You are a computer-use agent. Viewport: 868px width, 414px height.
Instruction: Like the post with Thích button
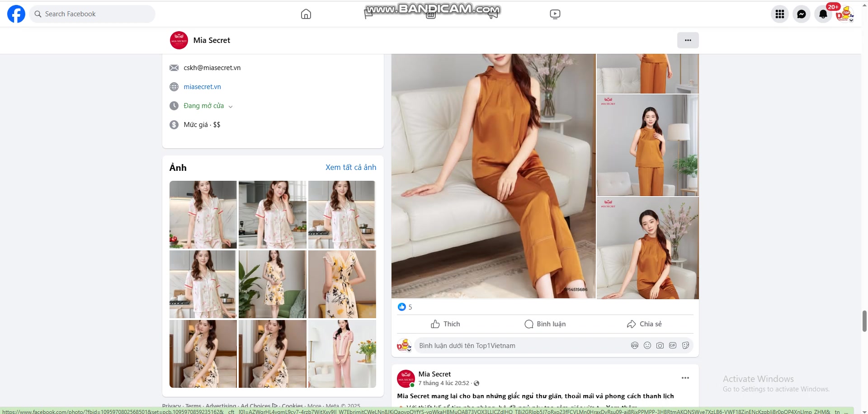445,324
